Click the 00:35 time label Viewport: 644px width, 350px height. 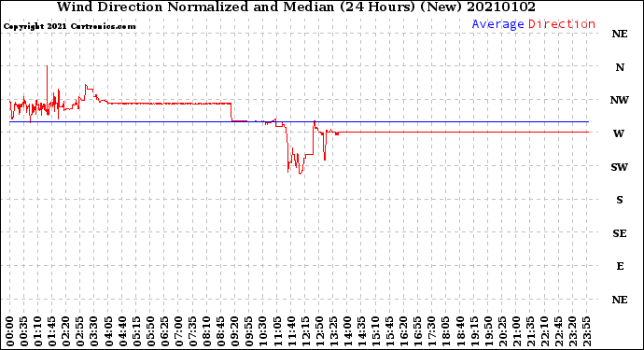pyautogui.click(x=24, y=331)
